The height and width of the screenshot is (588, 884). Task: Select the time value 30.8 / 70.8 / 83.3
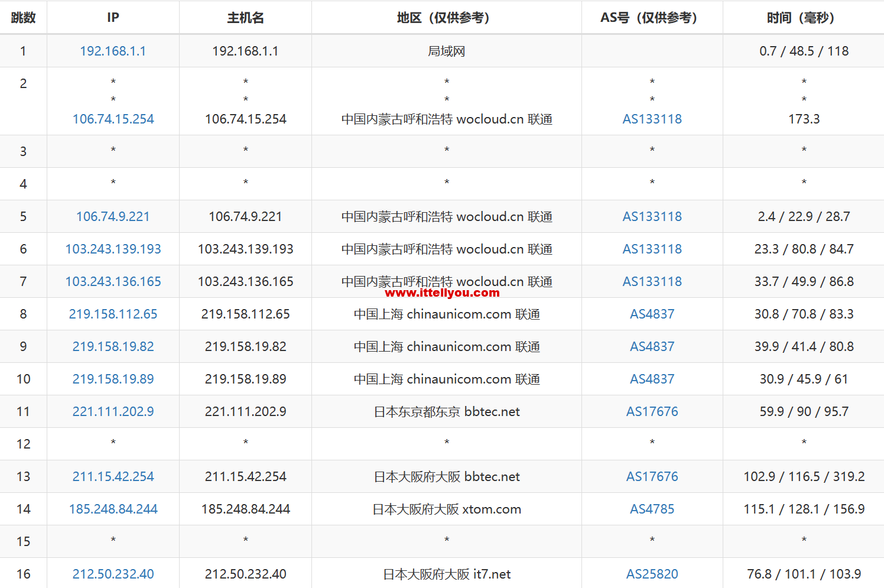(804, 314)
